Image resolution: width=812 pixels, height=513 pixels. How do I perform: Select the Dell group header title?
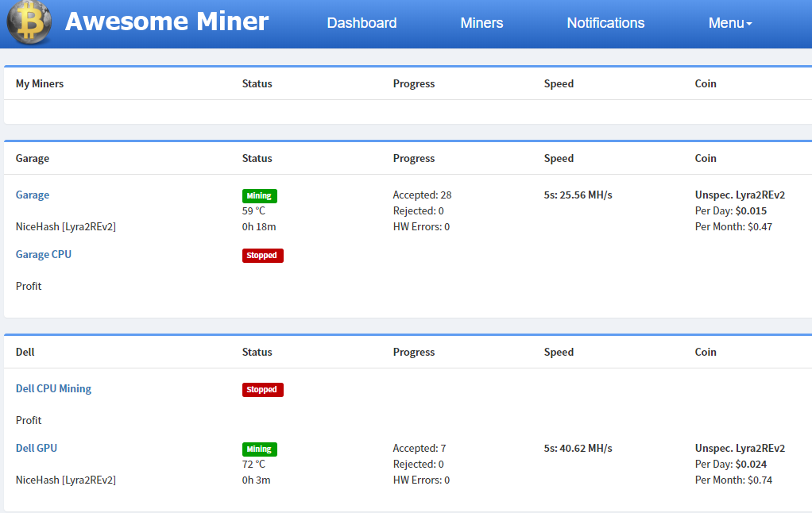pyautogui.click(x=25, y=352)
